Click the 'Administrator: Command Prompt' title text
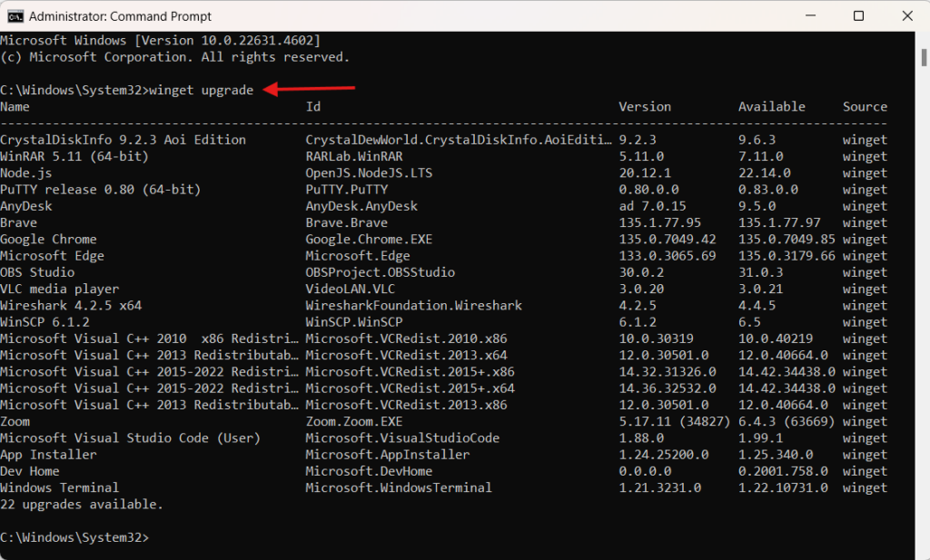The width and height of the screenshot is (930, 560). [120, 16]
